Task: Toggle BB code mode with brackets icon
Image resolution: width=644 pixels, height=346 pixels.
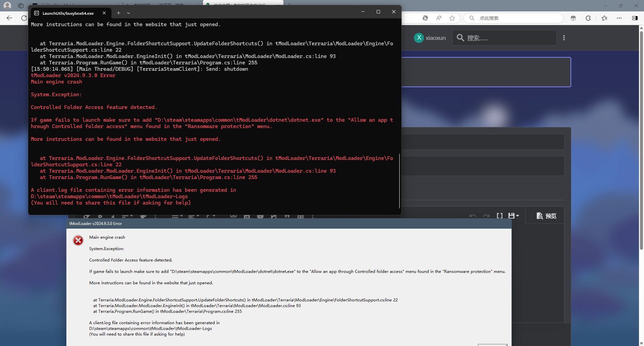Action: coord(499,216)
